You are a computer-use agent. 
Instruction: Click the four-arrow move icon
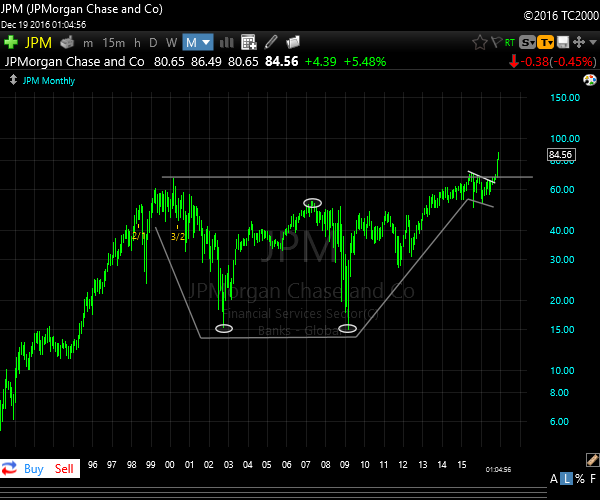tap(579, 42)
